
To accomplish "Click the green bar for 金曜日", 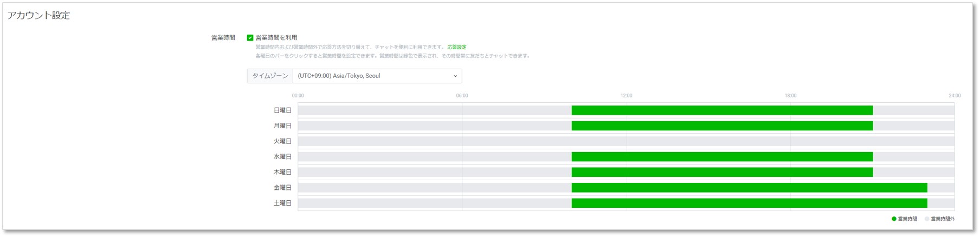I will coord(749,188).
